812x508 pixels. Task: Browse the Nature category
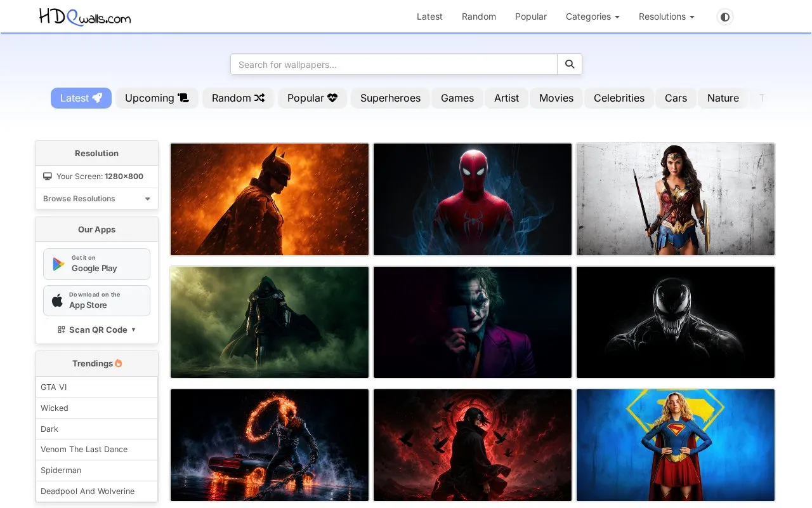pos(723,98)
